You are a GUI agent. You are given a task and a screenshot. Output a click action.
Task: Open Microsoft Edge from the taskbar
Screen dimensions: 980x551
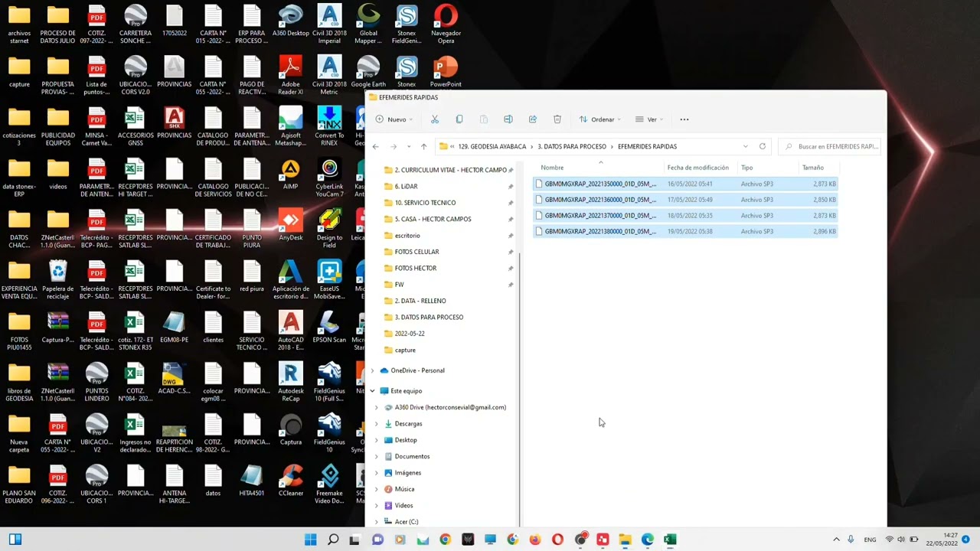(648, 540)
